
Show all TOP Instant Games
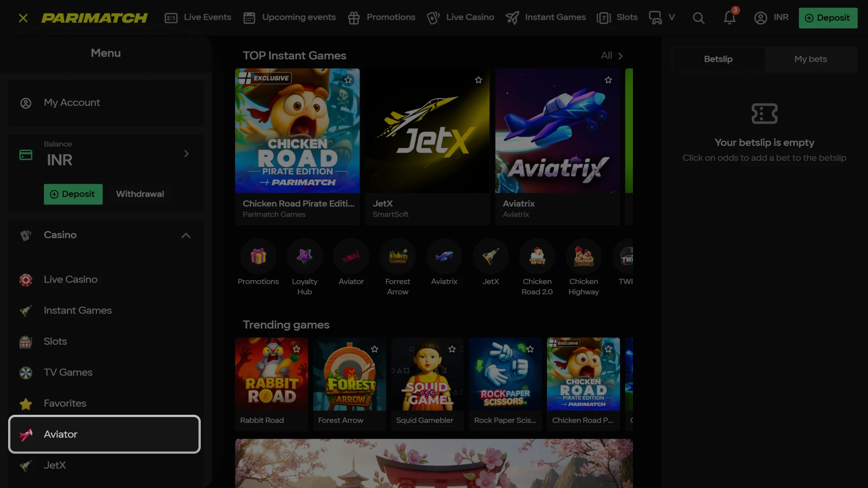612,56
